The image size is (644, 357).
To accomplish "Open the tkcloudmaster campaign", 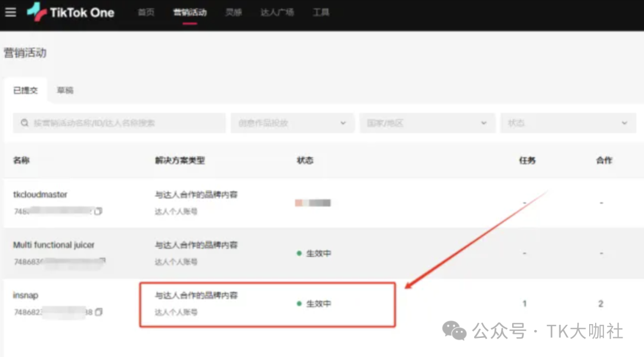I will (41, 195).
